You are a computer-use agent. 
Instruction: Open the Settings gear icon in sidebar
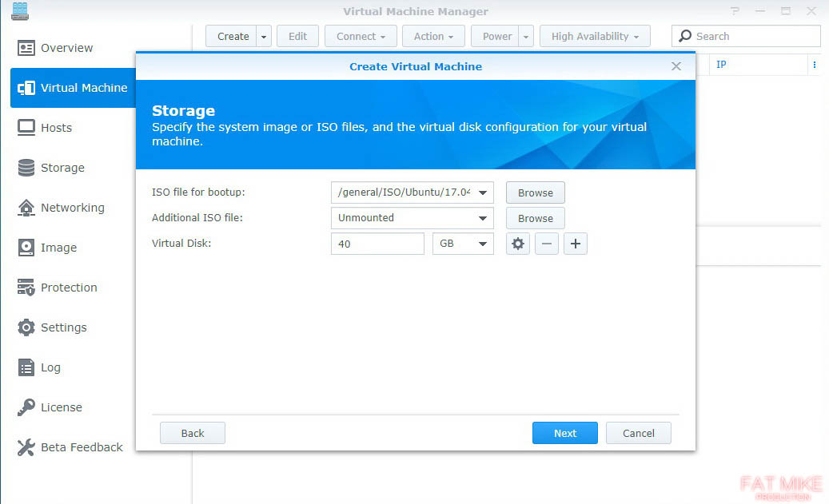(x=26, y=327)
